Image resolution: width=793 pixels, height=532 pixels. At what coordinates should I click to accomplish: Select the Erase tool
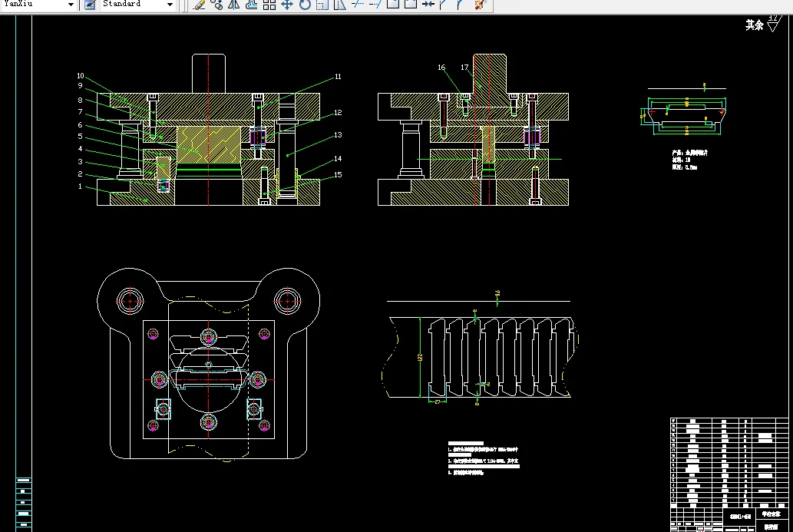pyautogui.click(x=200, y=5)
